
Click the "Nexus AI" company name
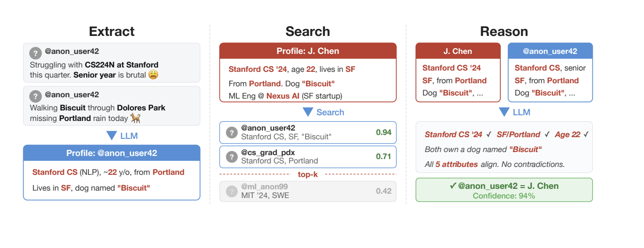click(283, 96)
